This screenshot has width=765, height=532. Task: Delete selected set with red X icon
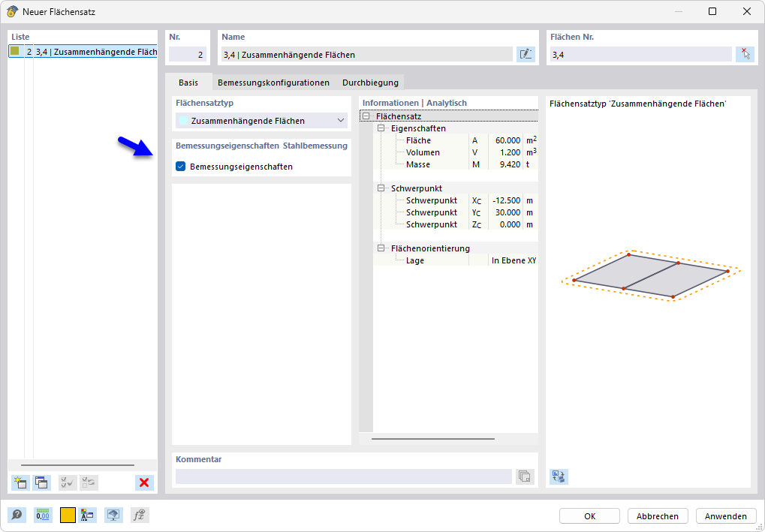point(144,482)
